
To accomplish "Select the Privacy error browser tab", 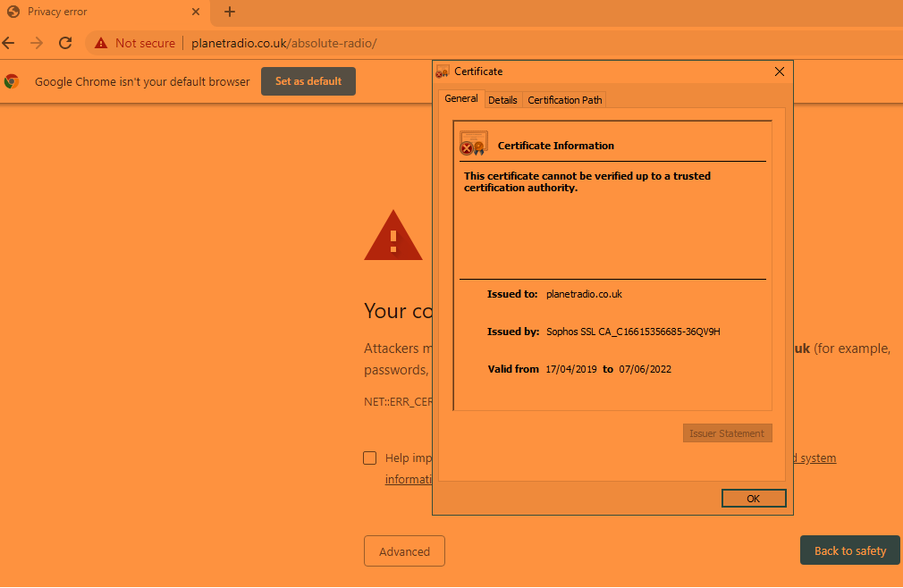I will 105,12.
